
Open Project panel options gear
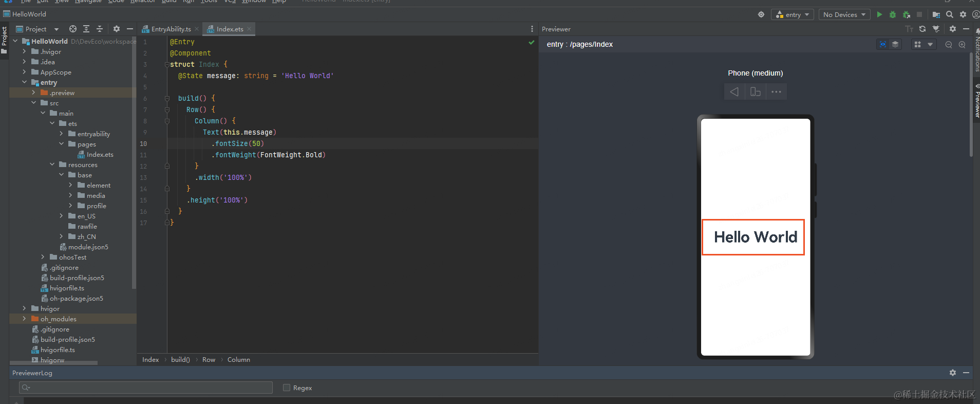117,29
